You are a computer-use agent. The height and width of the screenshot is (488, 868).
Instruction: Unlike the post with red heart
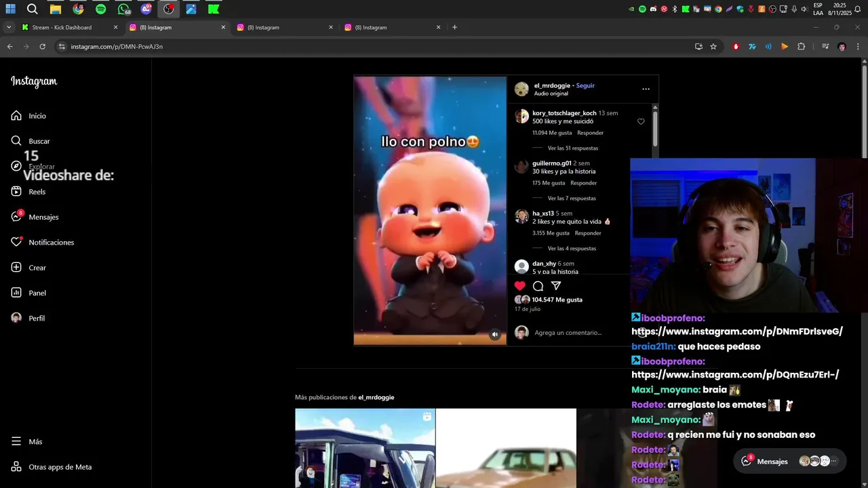coord(519,286)
